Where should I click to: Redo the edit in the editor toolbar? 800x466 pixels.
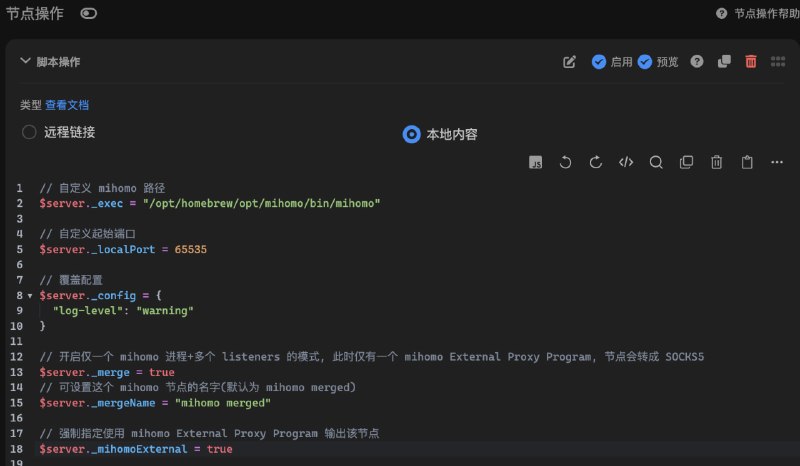click(595, 163)
